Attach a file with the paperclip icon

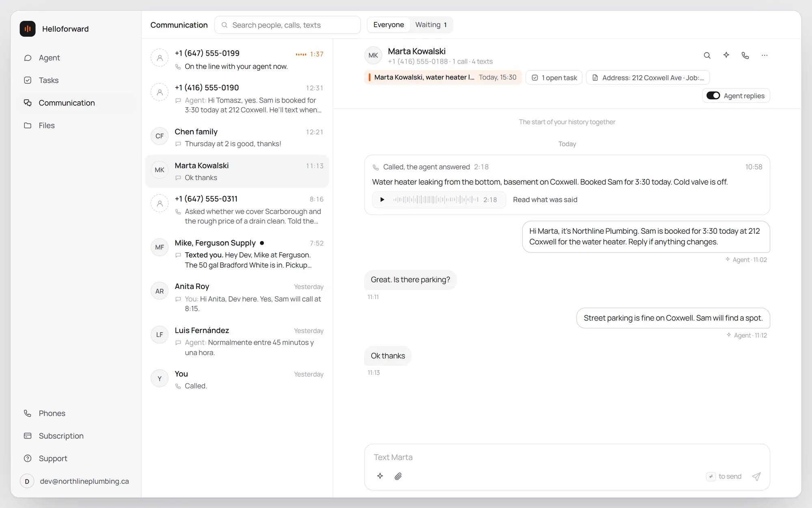click(x=398, y=476)
